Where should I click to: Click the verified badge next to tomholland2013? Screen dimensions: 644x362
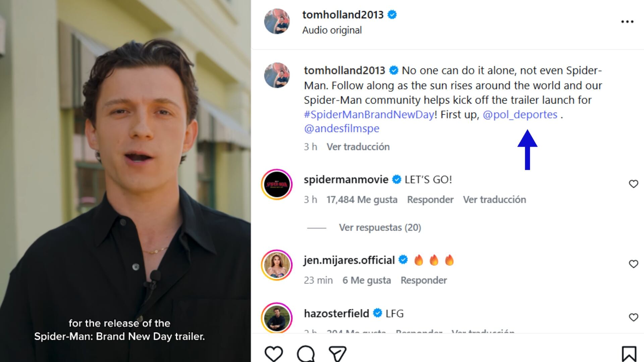pos(391,14)
